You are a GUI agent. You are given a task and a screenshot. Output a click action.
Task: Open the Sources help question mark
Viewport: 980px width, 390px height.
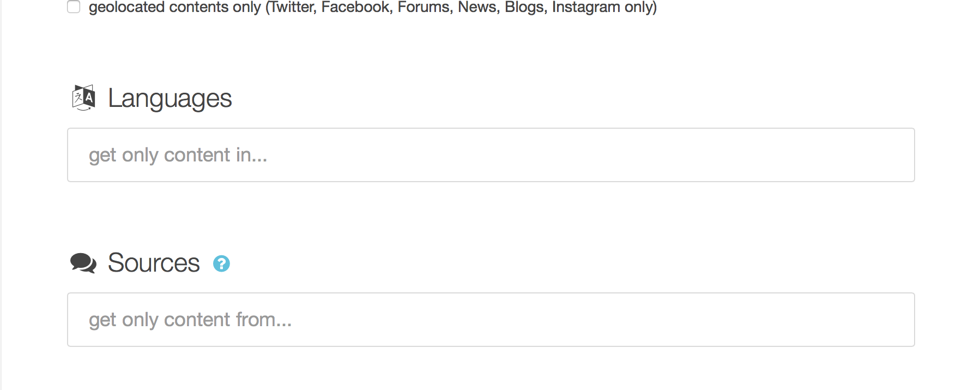tap(221, 264)
